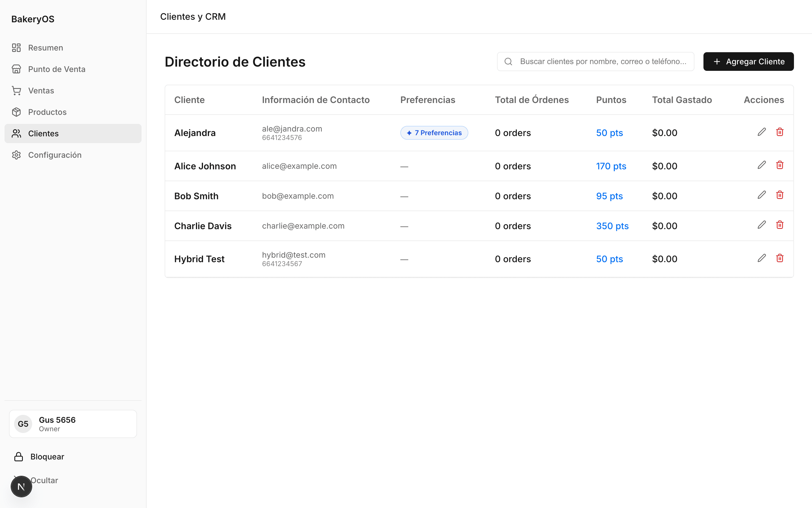Click the 95 pts value
812x508 pixels.
click(609, 196)
